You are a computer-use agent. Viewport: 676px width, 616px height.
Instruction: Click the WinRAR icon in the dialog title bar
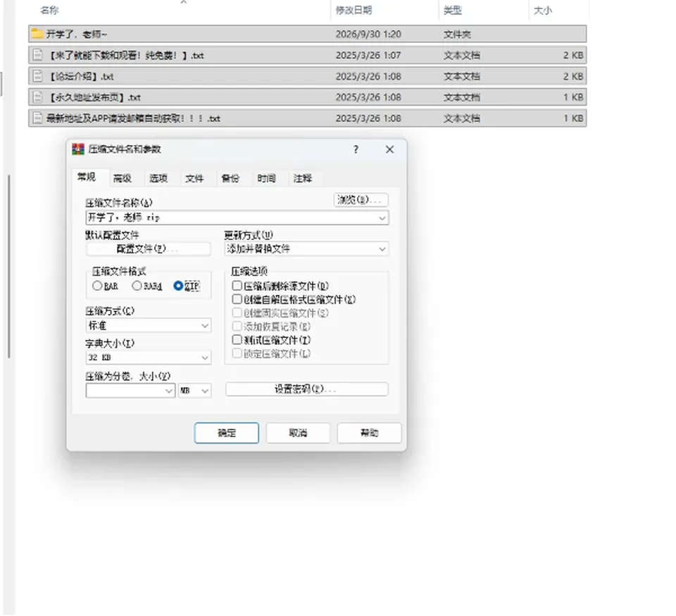pyautogui.click(x=78, y=149)
